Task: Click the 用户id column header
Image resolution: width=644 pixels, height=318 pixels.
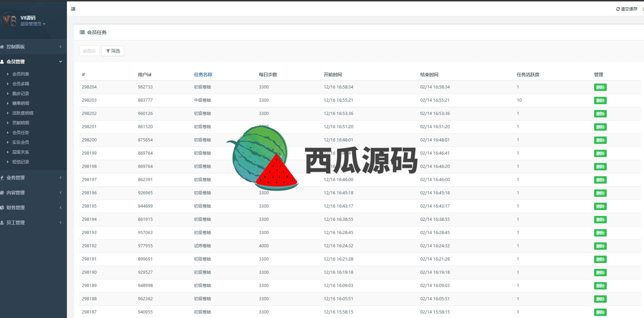Action: (145, 75)
